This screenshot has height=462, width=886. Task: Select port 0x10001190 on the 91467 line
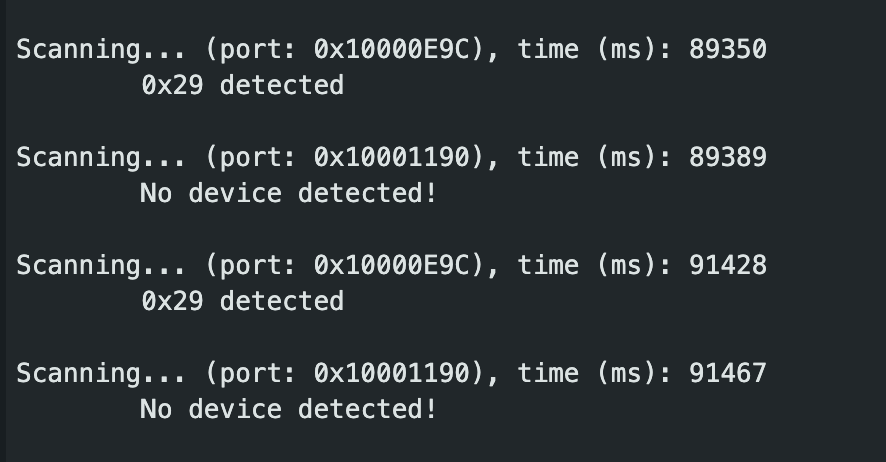392,373
